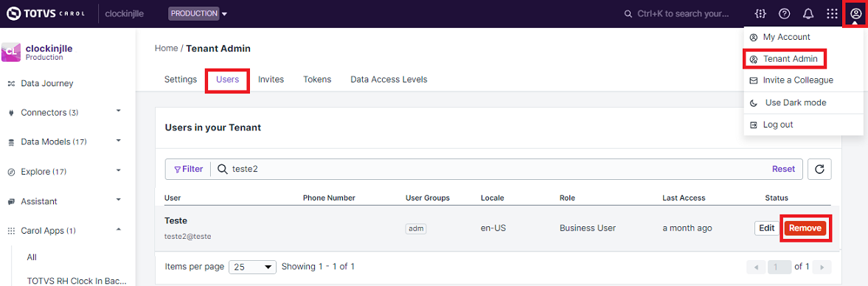Click the Business User role cell
The image size is (868, 286).
[587, 228]
